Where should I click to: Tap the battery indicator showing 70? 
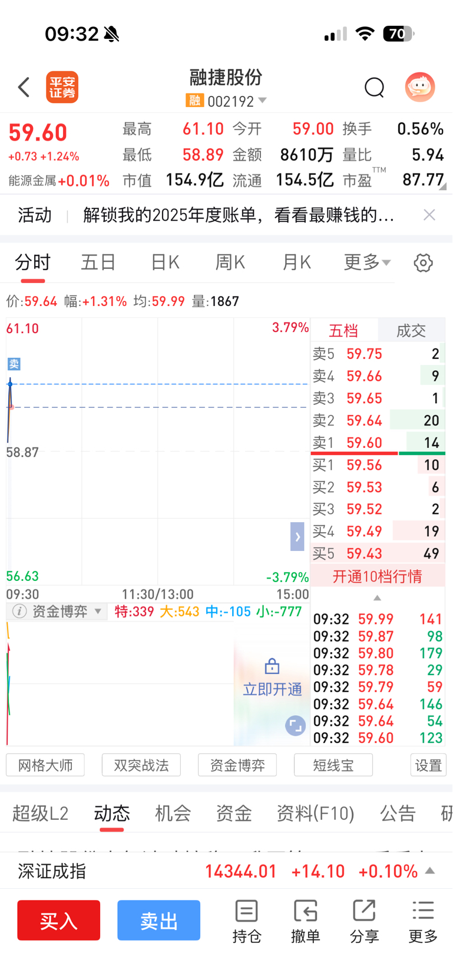pos(398,34)
